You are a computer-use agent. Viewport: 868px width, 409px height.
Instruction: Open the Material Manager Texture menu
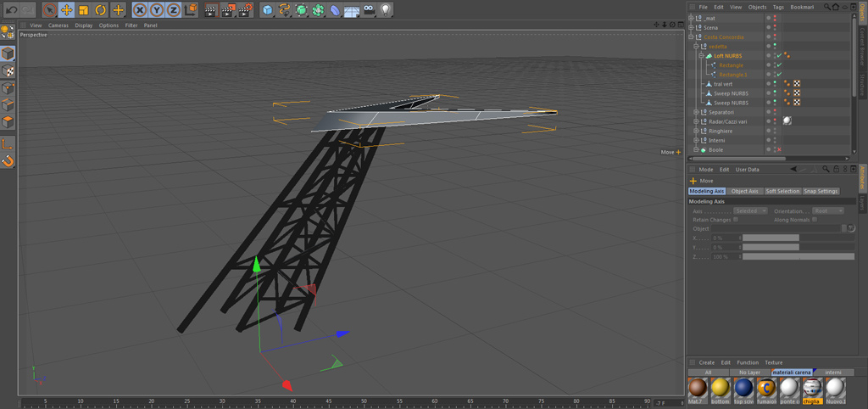coord(773,362)
